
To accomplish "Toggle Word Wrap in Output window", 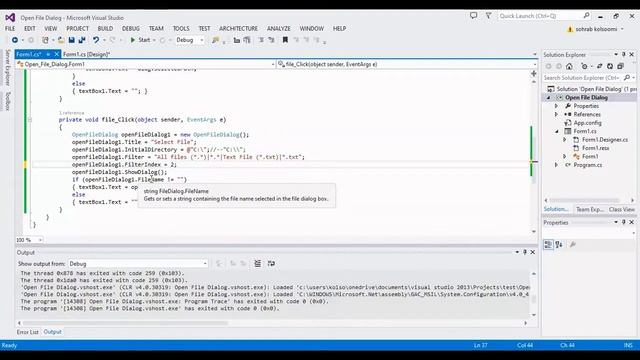I will tap(271, 264).
